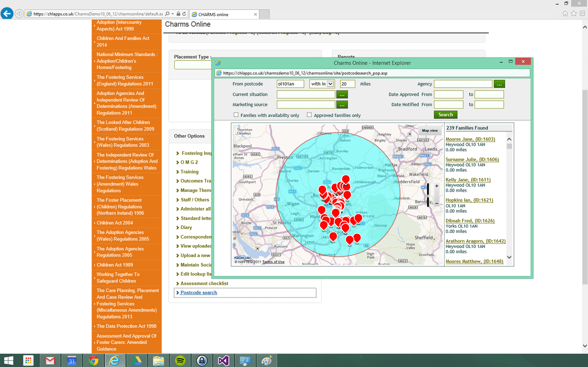588x367 pixels.
Task: Expand Staff / Others option
Action: click(194, 200)
